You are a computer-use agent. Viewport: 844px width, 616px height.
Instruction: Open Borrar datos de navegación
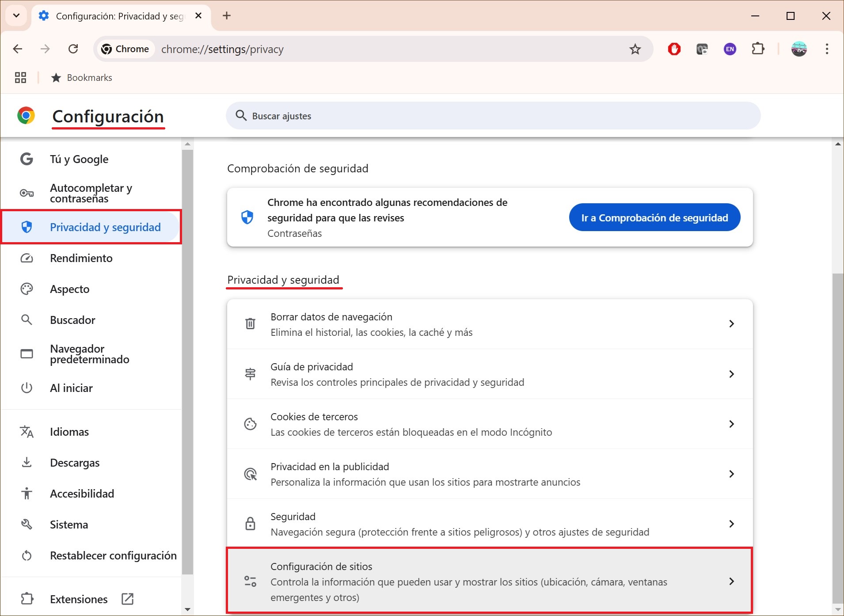[x=490, y=324]
